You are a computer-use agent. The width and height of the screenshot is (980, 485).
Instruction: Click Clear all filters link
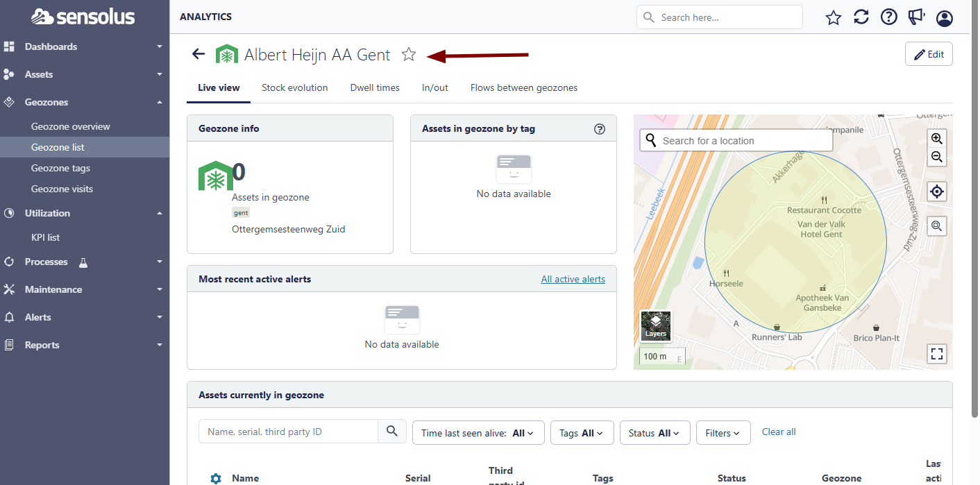pyautogui.click(x=779, y=432)
